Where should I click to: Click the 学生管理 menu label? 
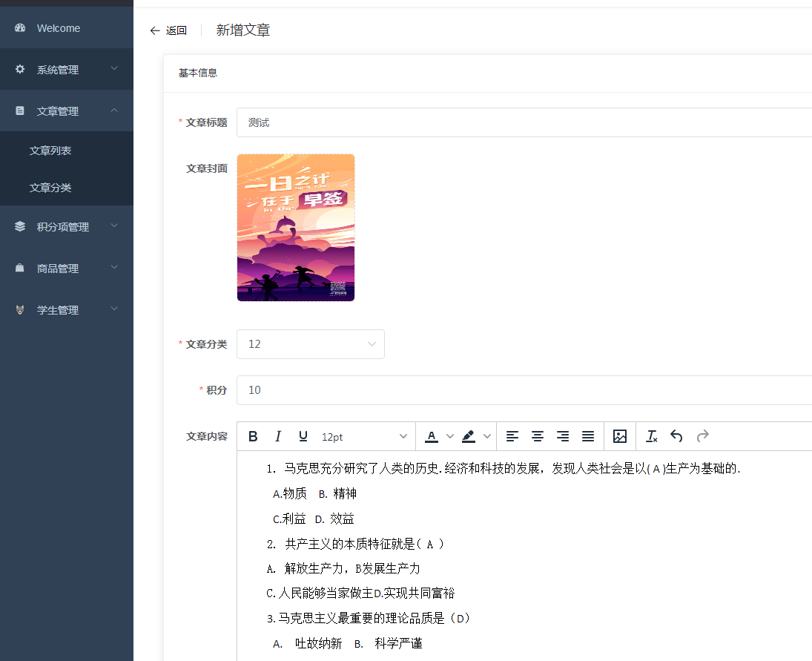(58, 310)
